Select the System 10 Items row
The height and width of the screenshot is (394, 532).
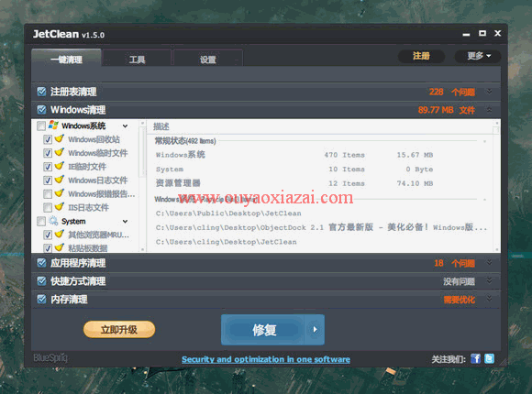point(294,170)
